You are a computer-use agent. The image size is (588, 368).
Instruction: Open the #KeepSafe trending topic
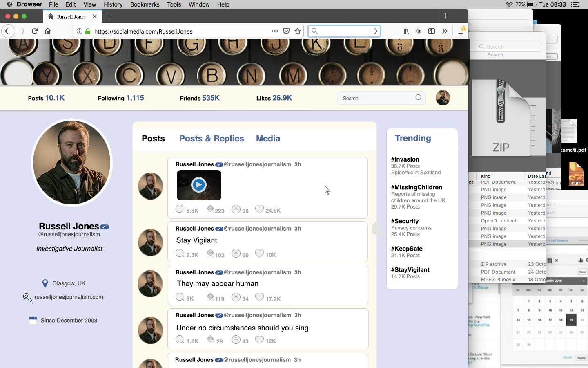[407, 249]
